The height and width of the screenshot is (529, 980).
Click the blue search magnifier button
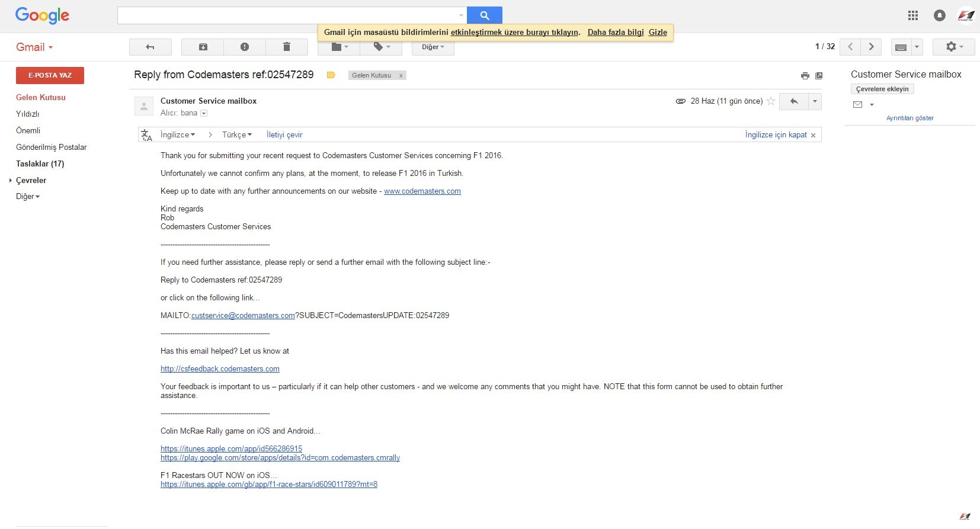(484, 15)
